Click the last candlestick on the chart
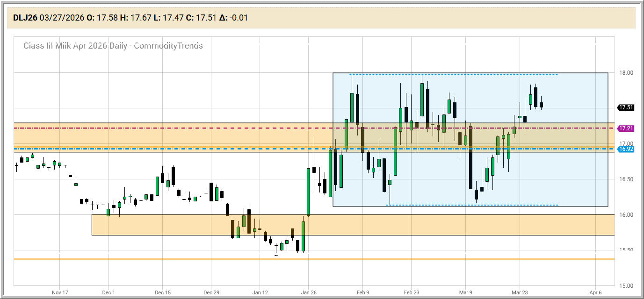Viewport: 644px width, 299px height. tap(541, 105)
